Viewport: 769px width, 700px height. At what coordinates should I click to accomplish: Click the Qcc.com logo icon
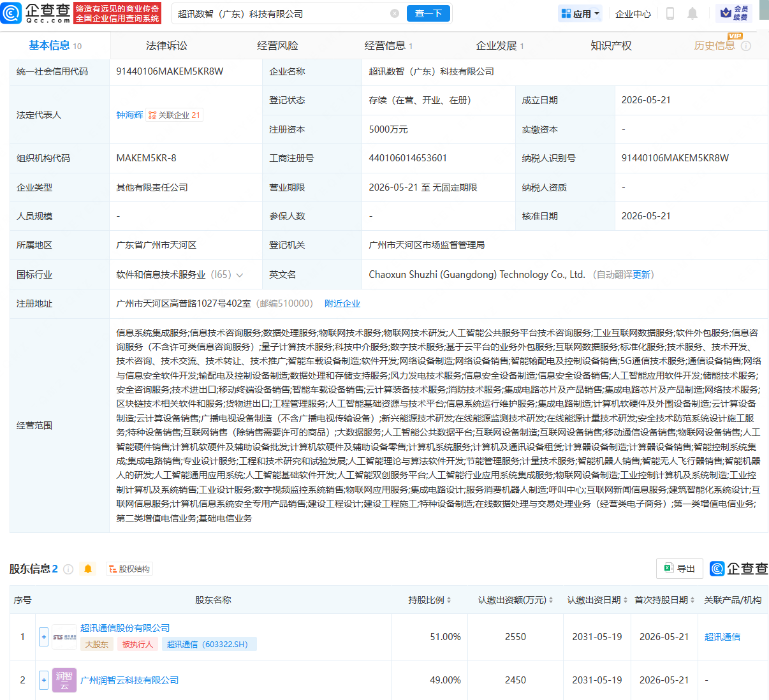(11, 13)
